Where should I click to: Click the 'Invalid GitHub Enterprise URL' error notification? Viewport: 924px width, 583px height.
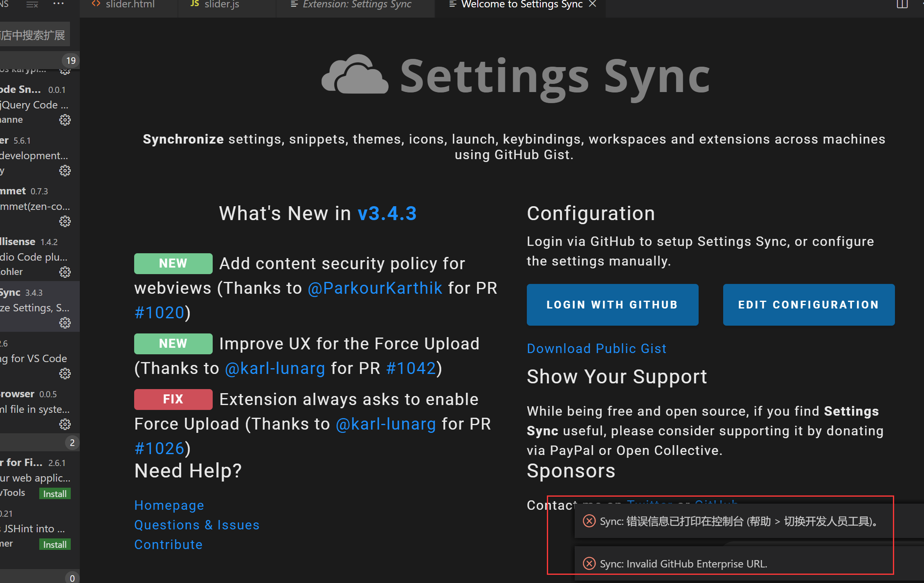(749, 564)
